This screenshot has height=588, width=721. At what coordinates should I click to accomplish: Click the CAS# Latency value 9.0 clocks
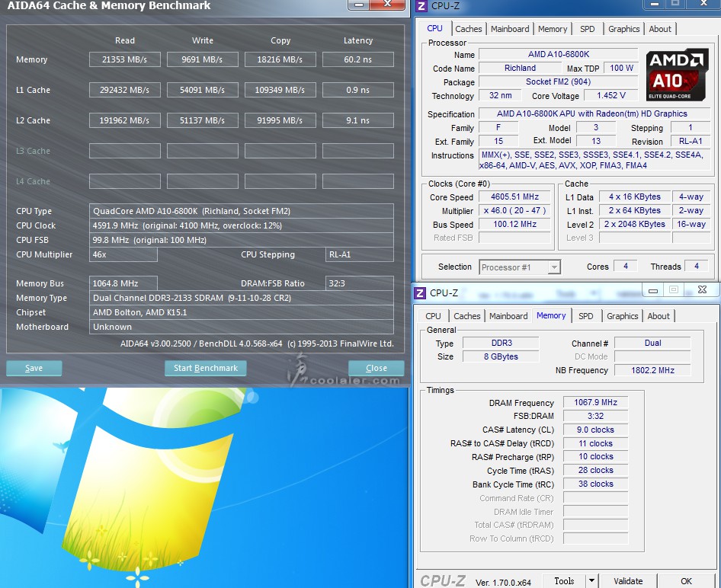coord(595,430)
